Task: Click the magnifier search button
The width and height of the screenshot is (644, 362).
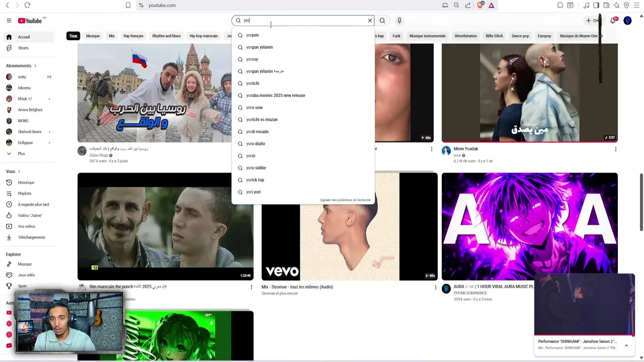Action: pyautogui.click(x=382, y=21)
